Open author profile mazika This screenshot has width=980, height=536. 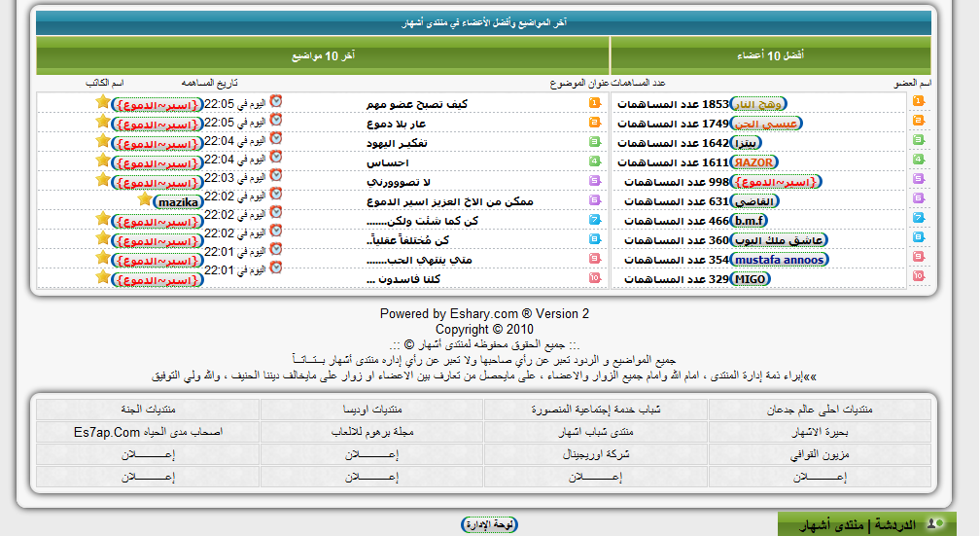tap(178, 202)
